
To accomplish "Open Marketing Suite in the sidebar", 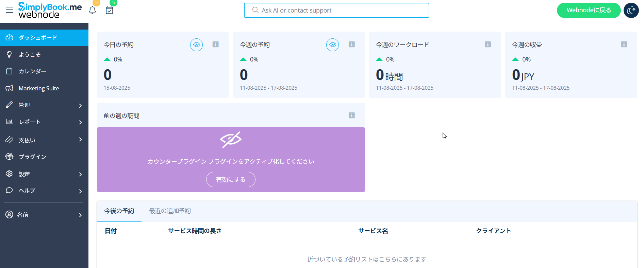I will pos(44,88).
